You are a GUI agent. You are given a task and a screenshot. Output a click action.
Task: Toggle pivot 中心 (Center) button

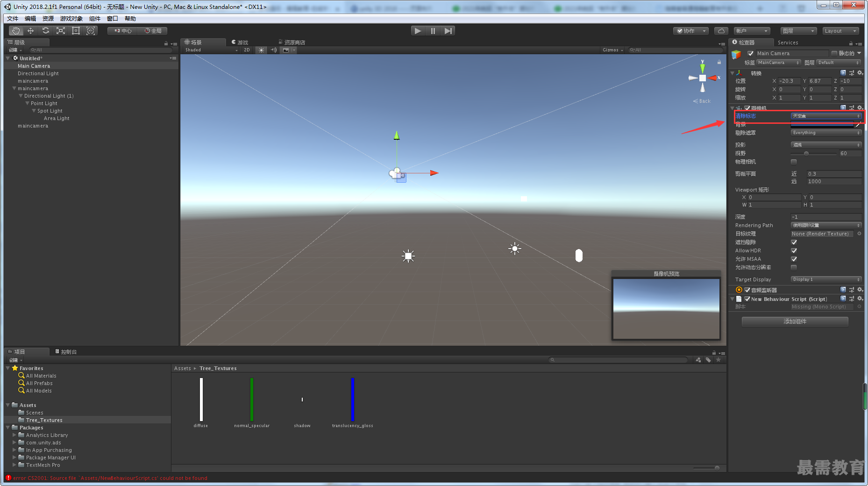click(x=123, y=31)
